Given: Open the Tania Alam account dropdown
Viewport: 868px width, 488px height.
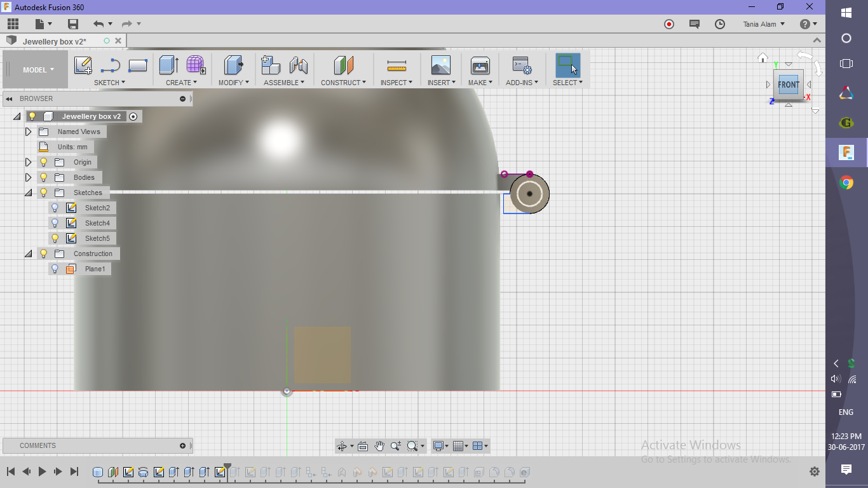Looking at the screenshot, I should point(764,24).
